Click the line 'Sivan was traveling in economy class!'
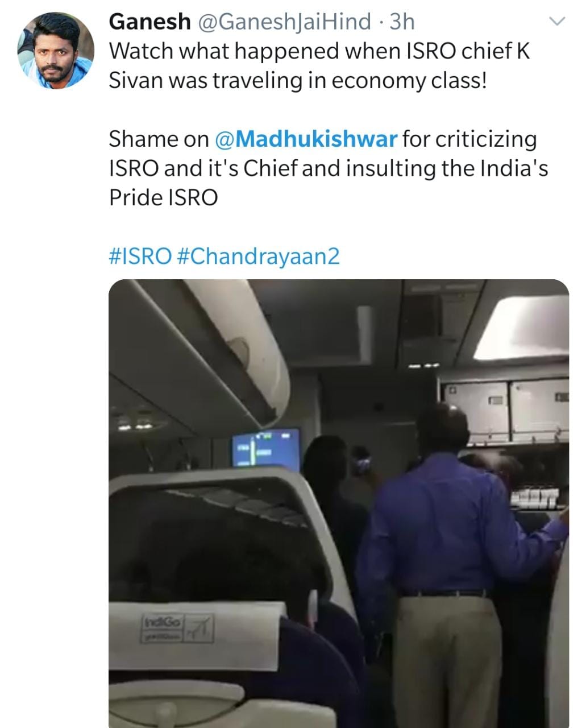Viewport: 586px width, 728px height. (x=298, y=81)
